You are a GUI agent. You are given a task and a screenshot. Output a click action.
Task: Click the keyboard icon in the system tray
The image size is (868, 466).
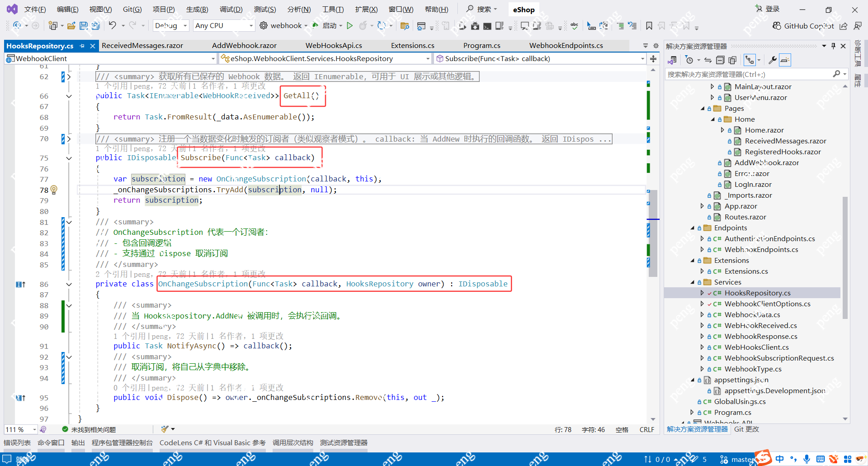pos(821,459)
